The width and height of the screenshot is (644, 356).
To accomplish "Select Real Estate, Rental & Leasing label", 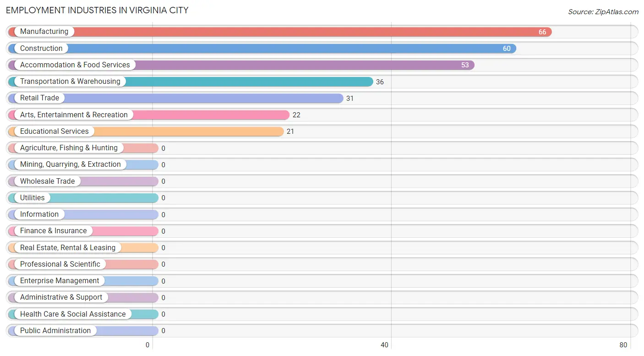I will [68, 247].
